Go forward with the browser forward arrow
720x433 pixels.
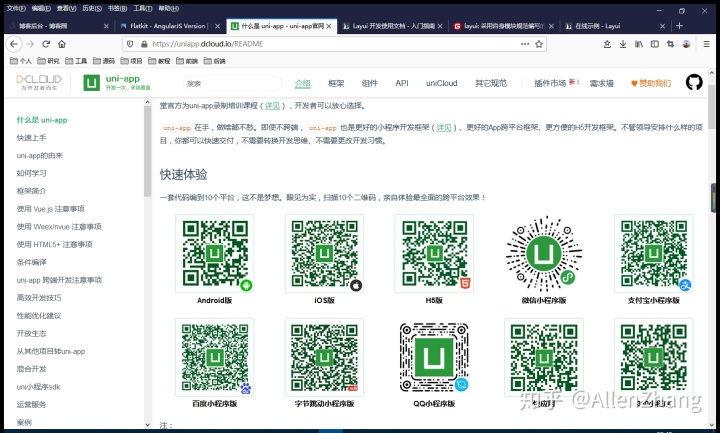click(30, 44)
